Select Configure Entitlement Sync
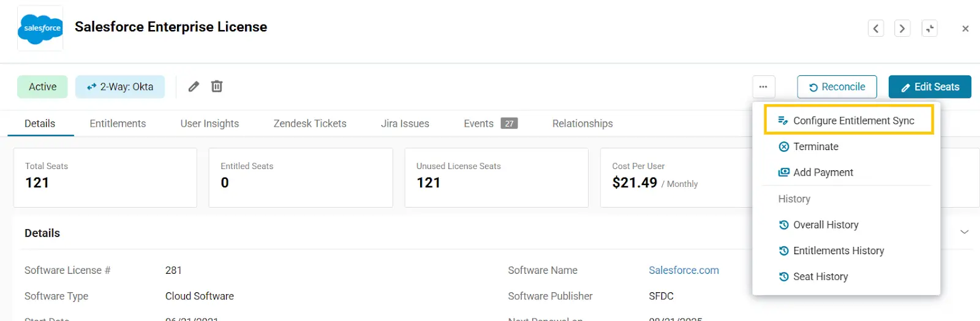Image resolution: width=980 pixels, height=321 pixels. tap(853, 121)
